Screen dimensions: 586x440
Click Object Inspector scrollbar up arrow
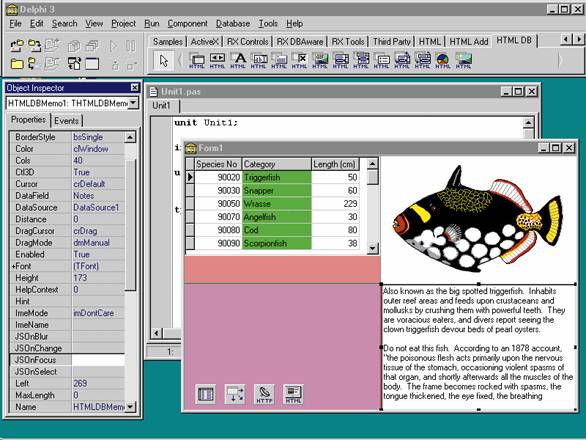point(130,137)
